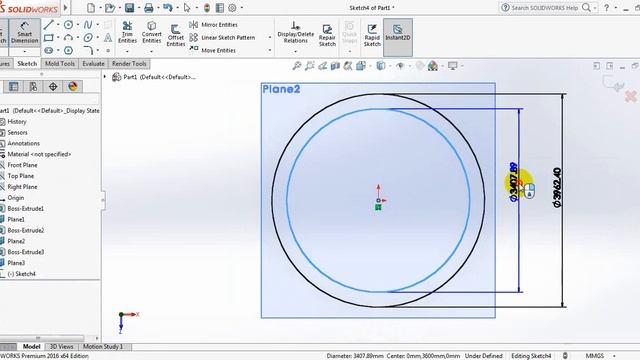The image size is (640, 360).
Task: Click the Search SOLIDWORKS Help field
Action: coord(545,8)
